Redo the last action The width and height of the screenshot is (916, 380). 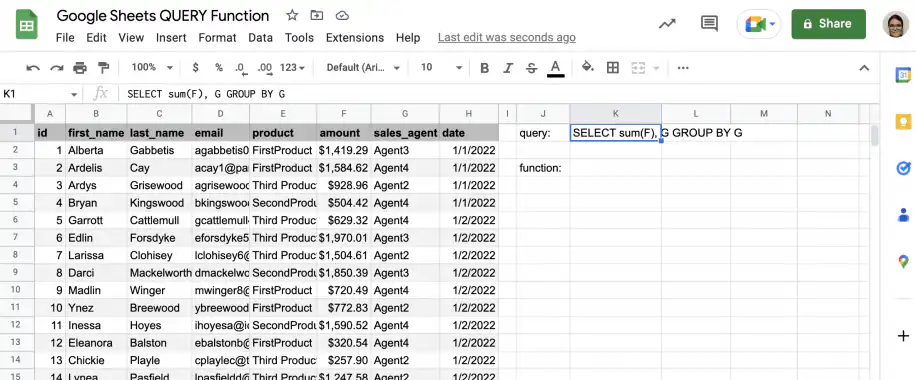(x=57, y=68)
